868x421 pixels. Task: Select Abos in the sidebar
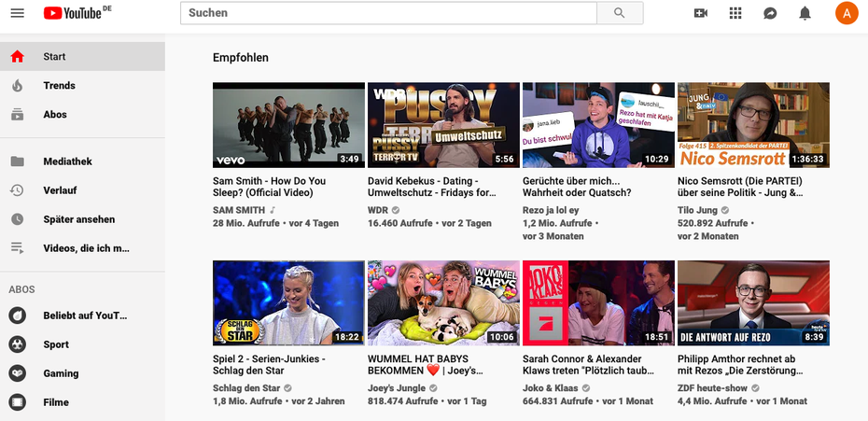(82, 115)
